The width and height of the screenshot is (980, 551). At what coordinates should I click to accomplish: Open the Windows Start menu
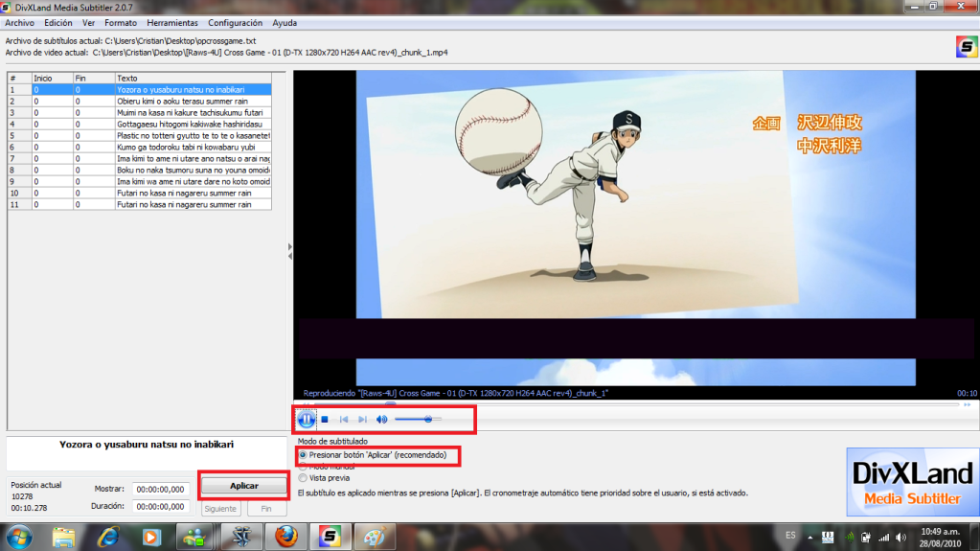coord(19,538)
